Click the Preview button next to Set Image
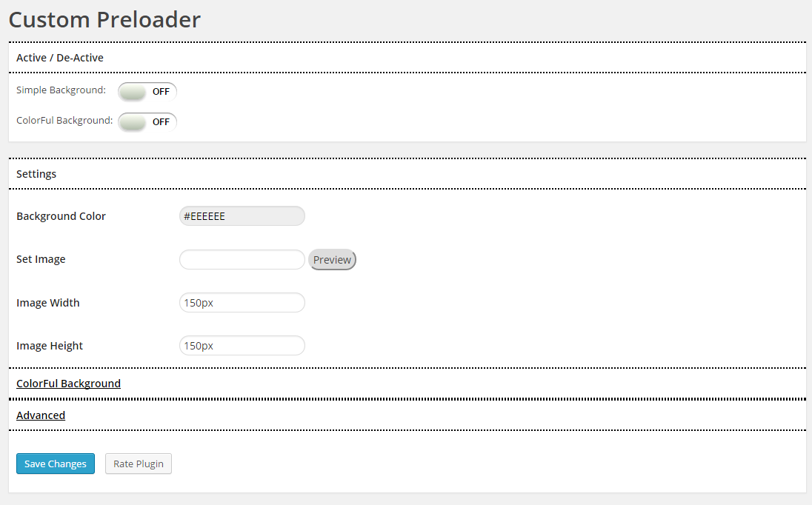 click(332, 260)
